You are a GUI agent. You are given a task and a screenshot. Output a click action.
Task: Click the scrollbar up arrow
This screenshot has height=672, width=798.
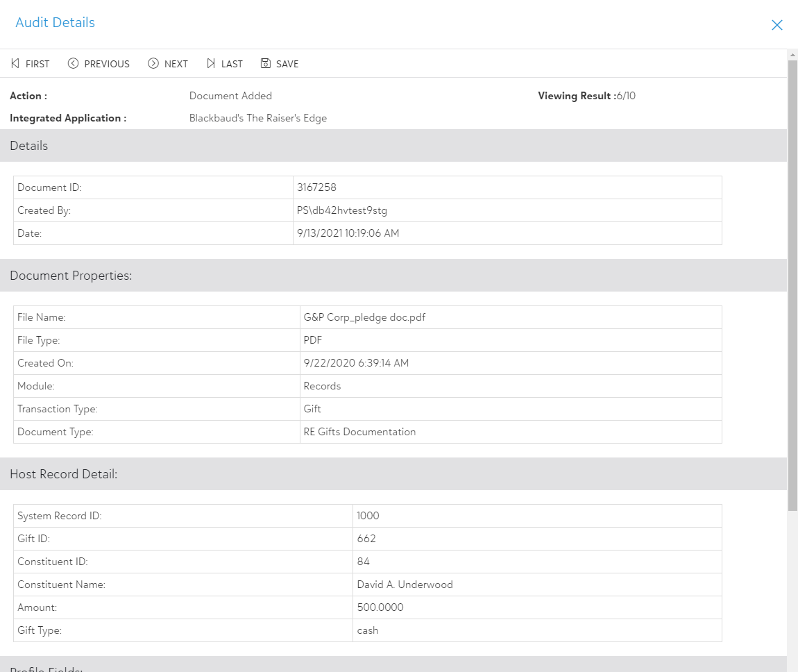pos(792,54)
